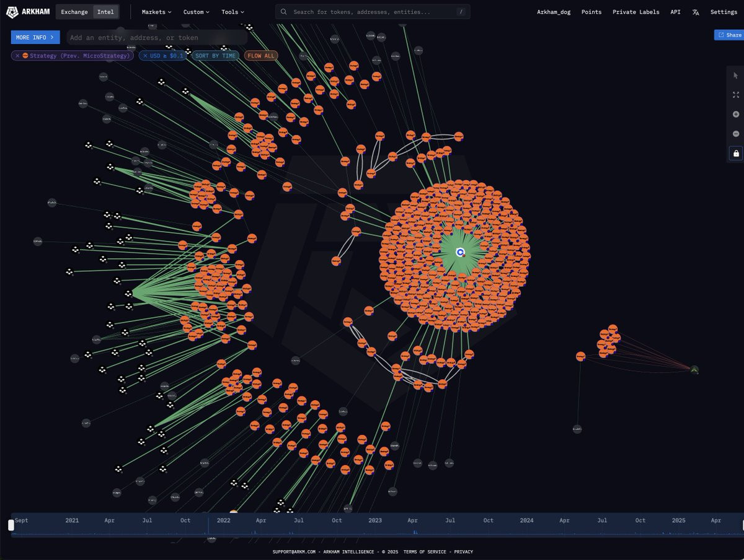Click the left handle of the timeline range
Viewport: 744px width, 560px height.
coord(11,525)
